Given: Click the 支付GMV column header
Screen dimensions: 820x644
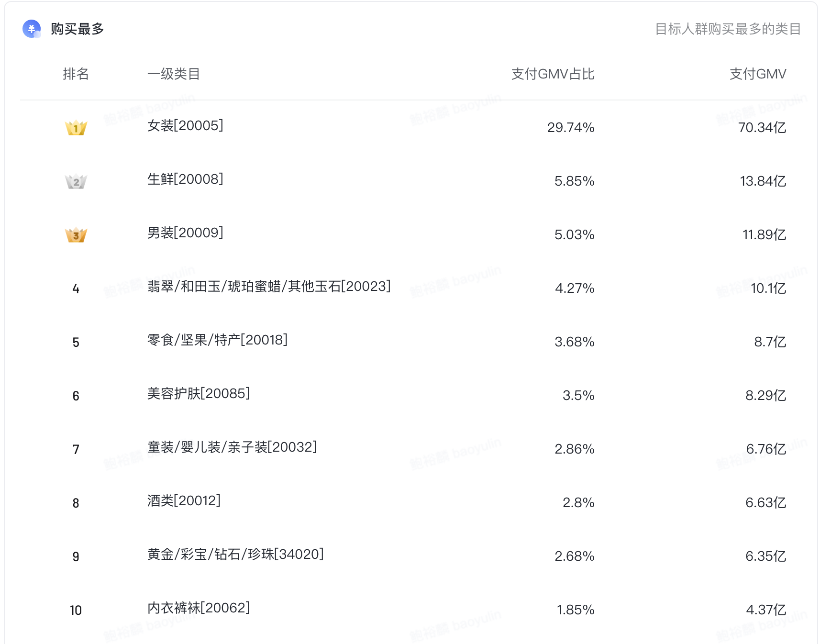Looking at the screenshot, I should click(x=758, y=74).
